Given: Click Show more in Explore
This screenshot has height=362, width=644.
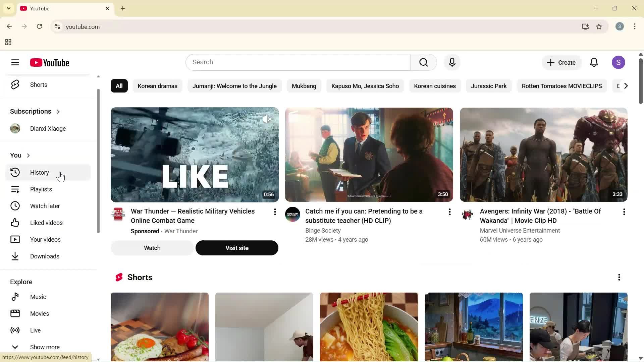Looking at the screenshot, I should click(x=45, y=347).
